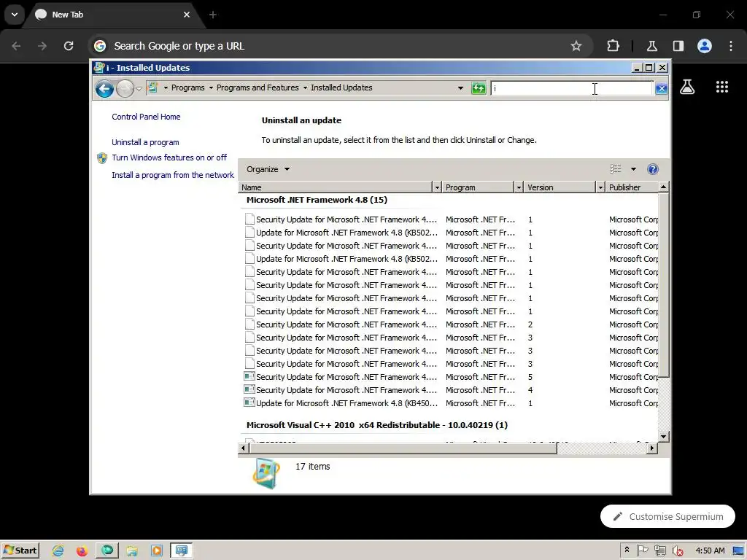Click the Visual C++ 2010 x64 Redistributable group
The height and width of the screenshot is (560, 747).
click(377, 425)
